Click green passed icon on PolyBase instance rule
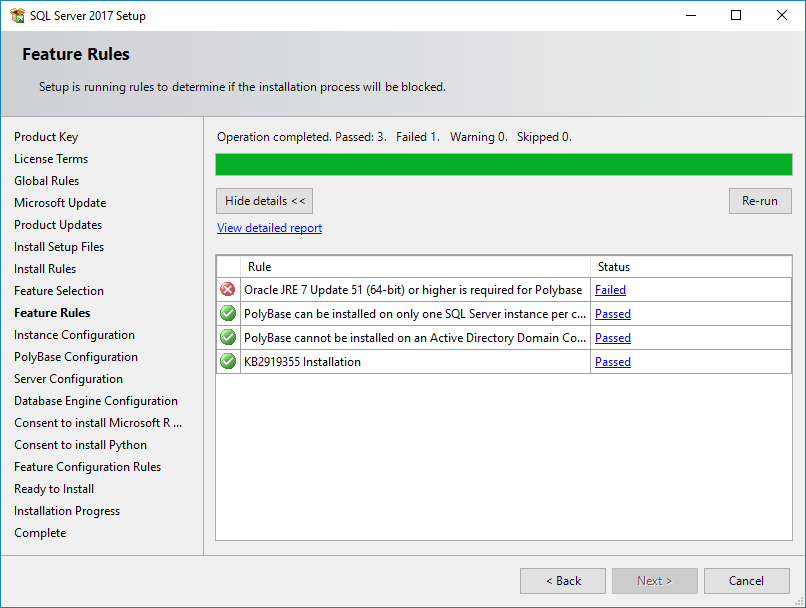806x608 pixels. pyautogui.click(x=227, y=313)
